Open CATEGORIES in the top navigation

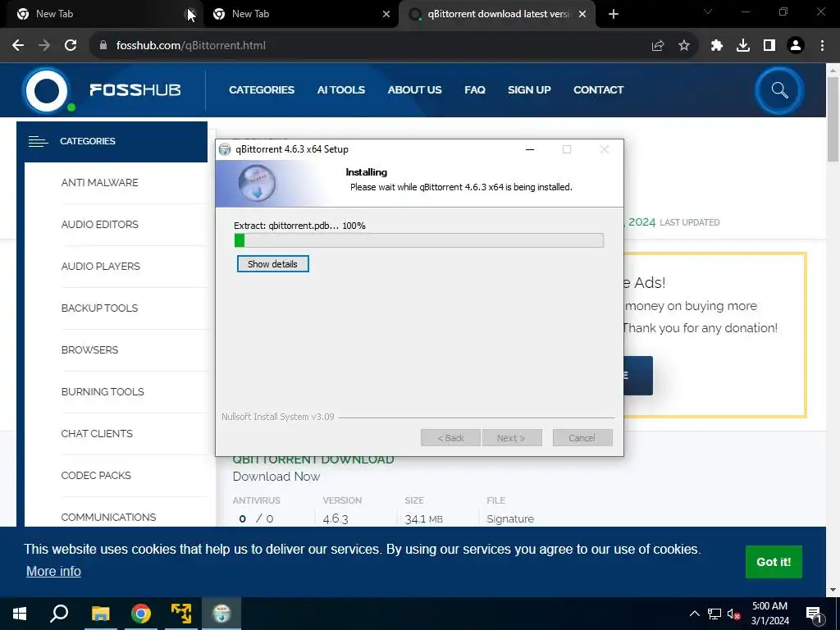[x=262, y=90]
